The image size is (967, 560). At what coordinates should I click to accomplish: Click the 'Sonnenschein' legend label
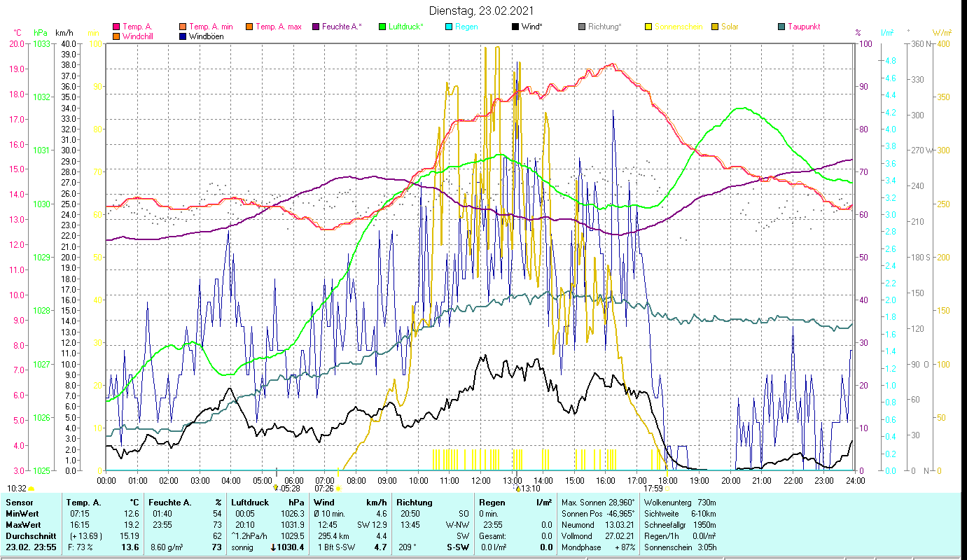679,27
